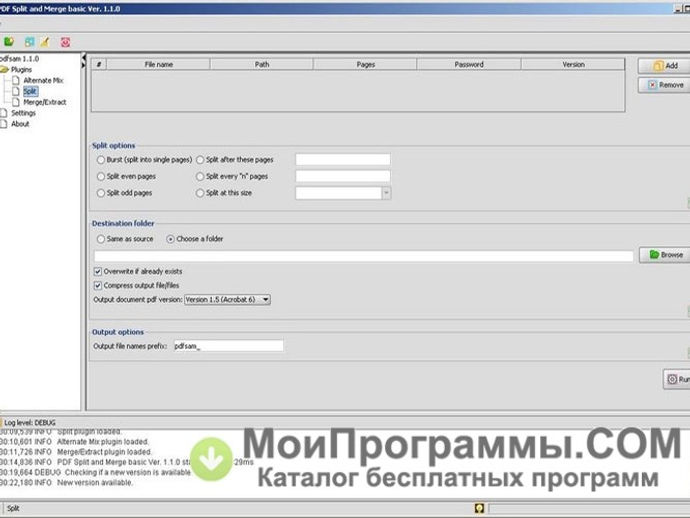Click the Split after these pages field
The image size is (690, 518).
(x=343, y=159)
